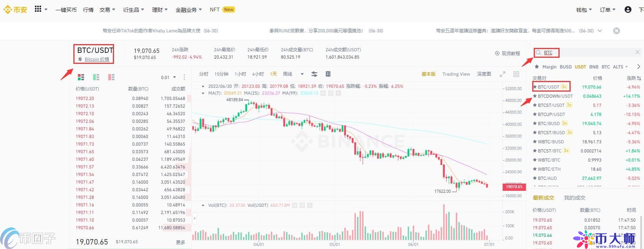
Task: Show buy orders only in order book
Action: [x=96, y=77]
